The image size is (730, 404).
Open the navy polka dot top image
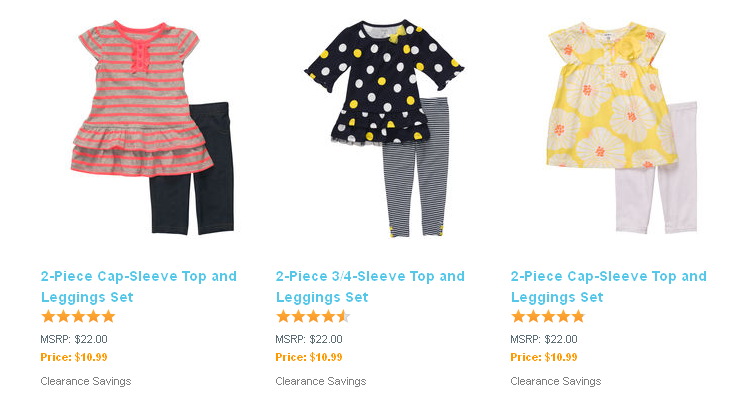point(382,83)
